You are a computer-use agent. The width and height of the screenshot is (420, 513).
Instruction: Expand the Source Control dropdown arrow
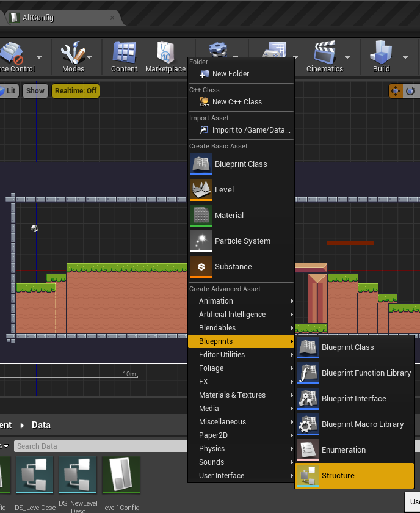[x=39, y=57]
